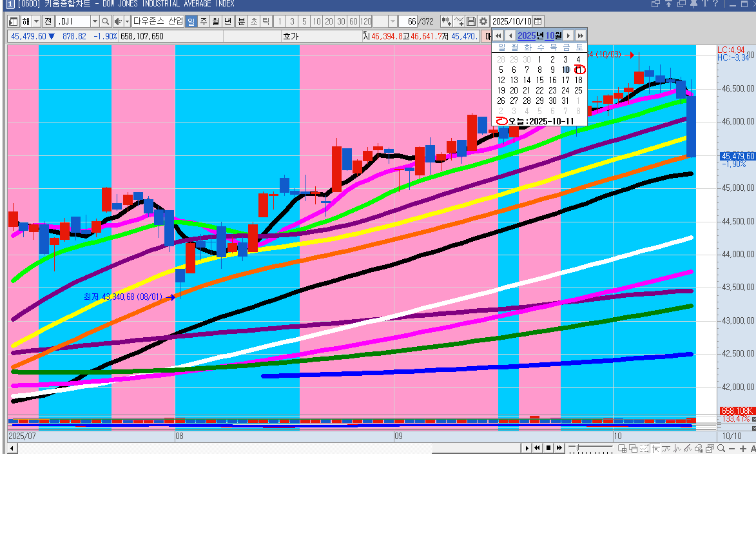Click the speaker sound icon
Image resolution: width=756 pixels, height=557 pixels.
tap(118, 22)
